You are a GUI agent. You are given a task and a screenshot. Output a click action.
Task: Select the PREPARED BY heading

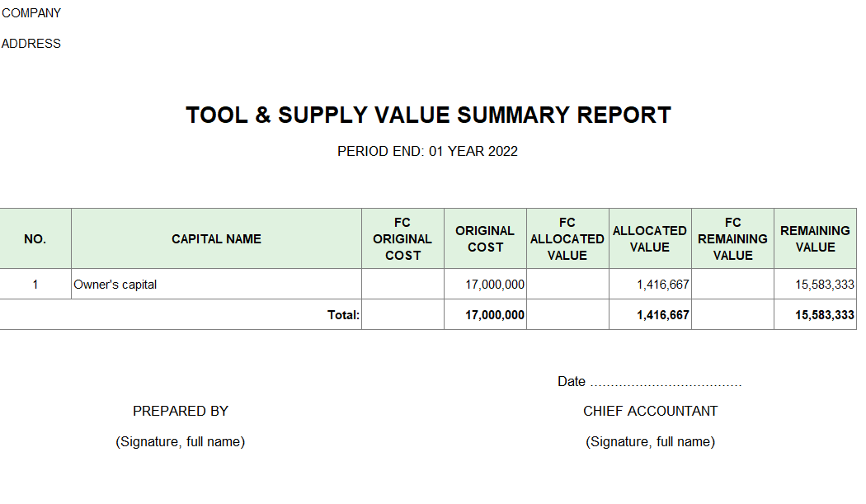pyautogui.click(x=181, y=412)
